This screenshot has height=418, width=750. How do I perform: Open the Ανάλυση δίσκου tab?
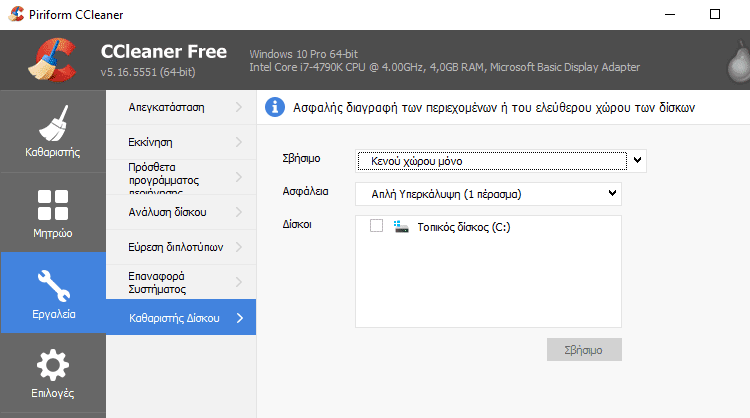181,212
